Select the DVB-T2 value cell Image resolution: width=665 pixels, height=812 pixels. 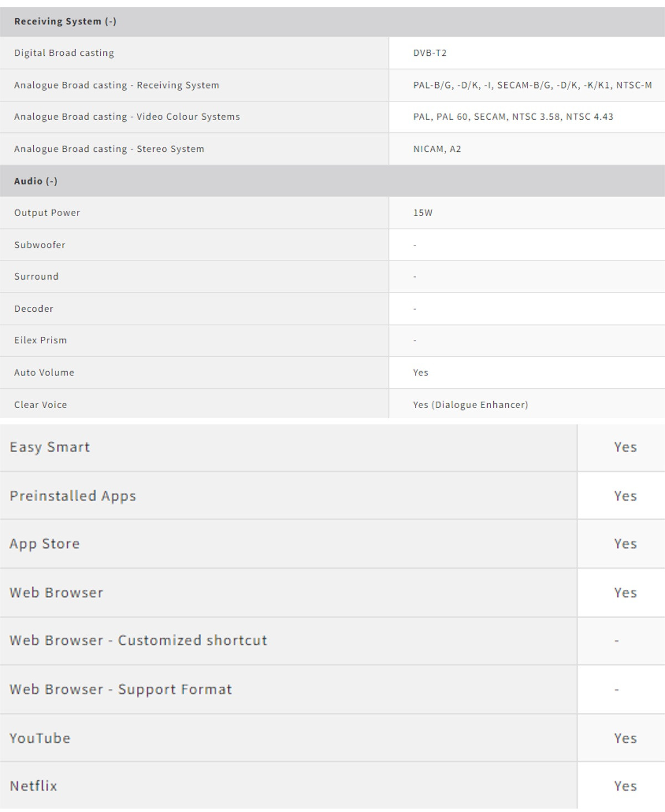pos(430,53)
